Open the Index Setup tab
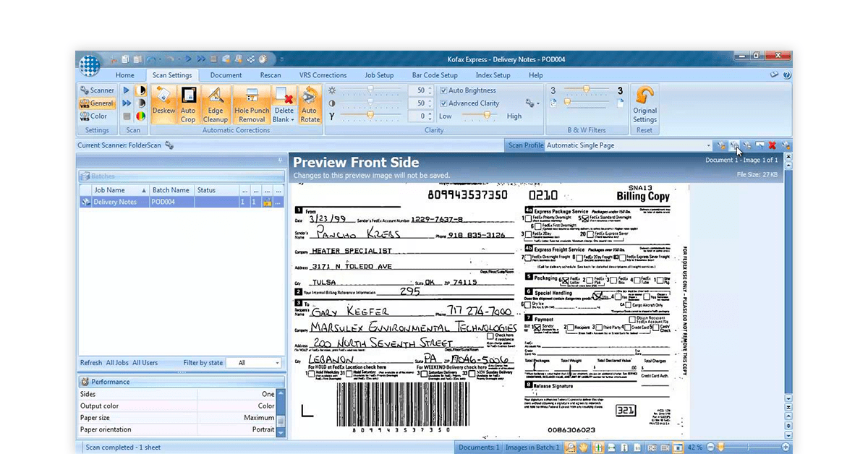Image resolution: width=868 pixels, height=454 pixels. tap(493, 75)
